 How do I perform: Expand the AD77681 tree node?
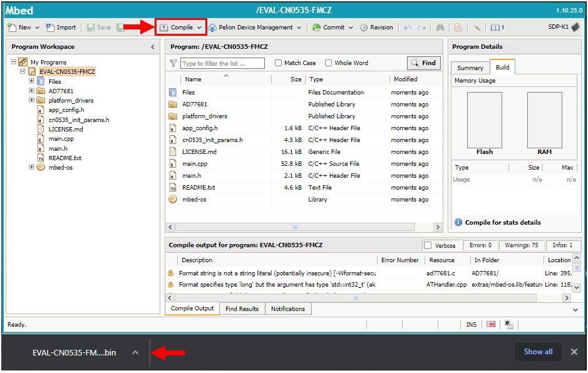point(31,91)
